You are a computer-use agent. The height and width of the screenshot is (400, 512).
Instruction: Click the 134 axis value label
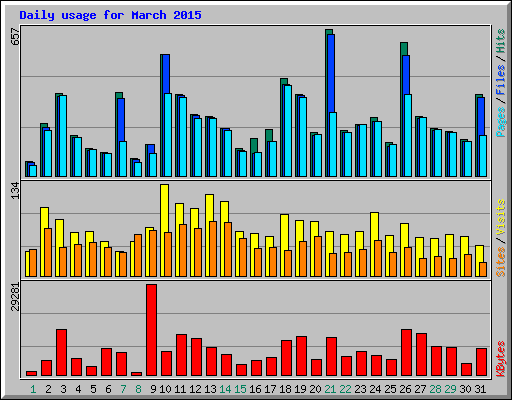[x=15, y=191]
